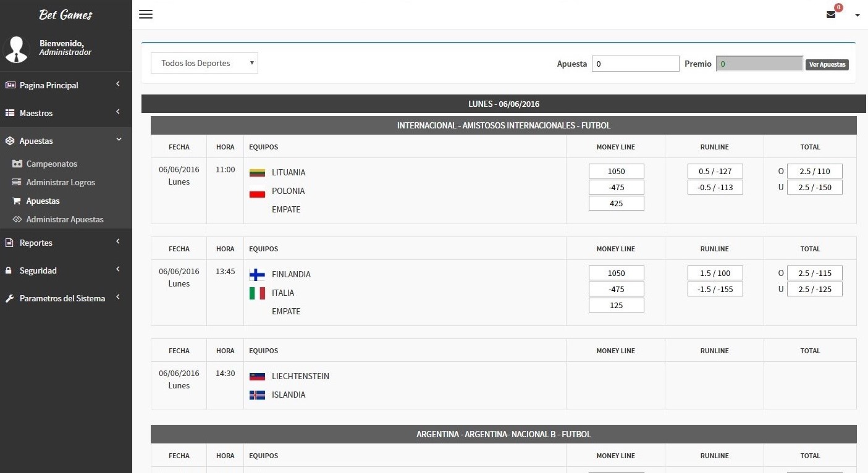Viewport: 868px width, 473px height.
Task: Expand the Reportes sidebar section
Action: tap(65, 243)
